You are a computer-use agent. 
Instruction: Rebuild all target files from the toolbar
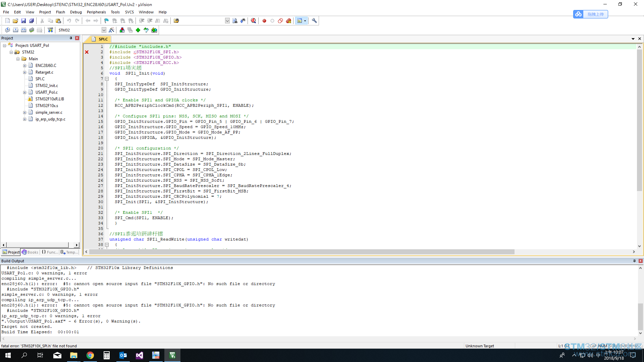[23, 30]
